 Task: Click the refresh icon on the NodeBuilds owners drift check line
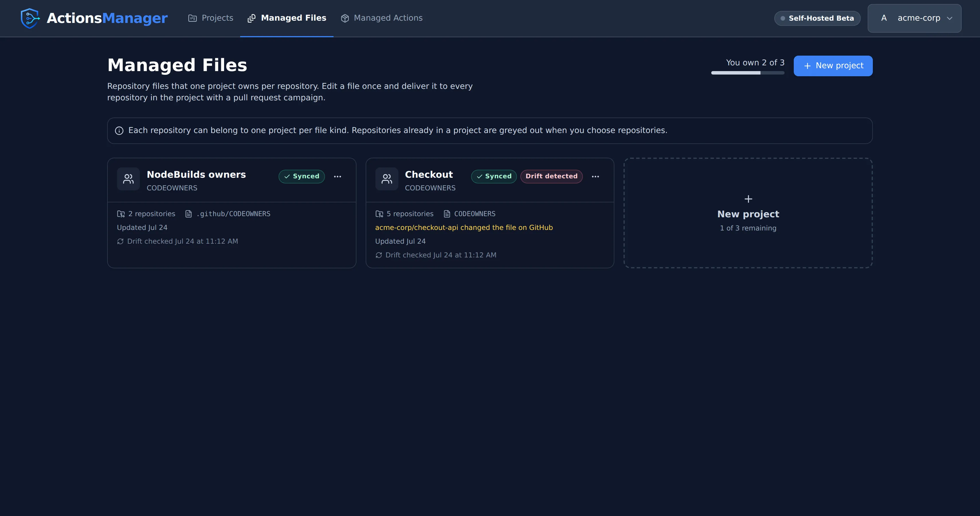coord(120,242)
